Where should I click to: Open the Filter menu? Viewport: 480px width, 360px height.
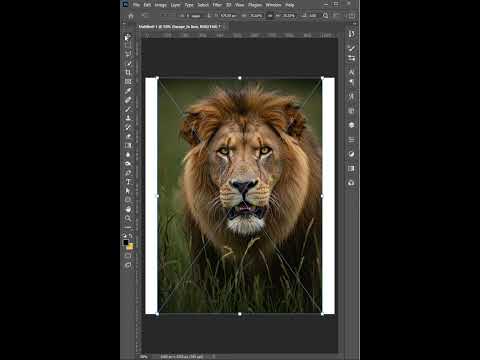click(217, 5)
